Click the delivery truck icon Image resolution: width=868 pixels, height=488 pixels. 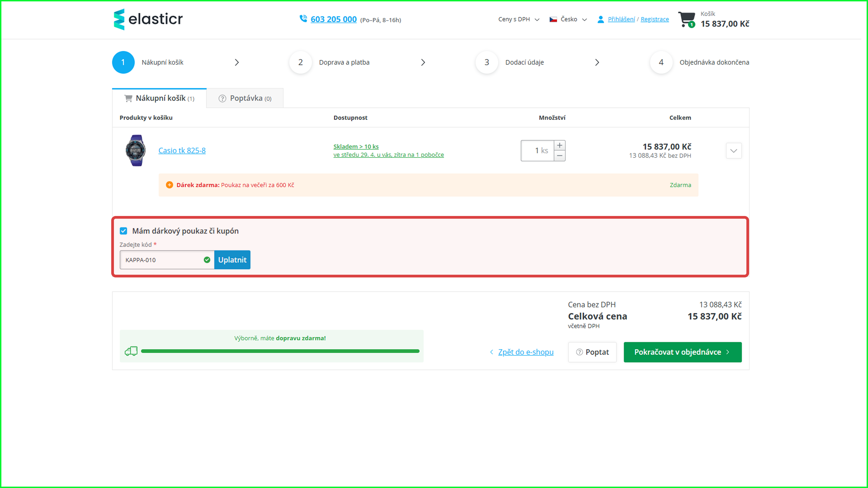(x=131, y=351)
